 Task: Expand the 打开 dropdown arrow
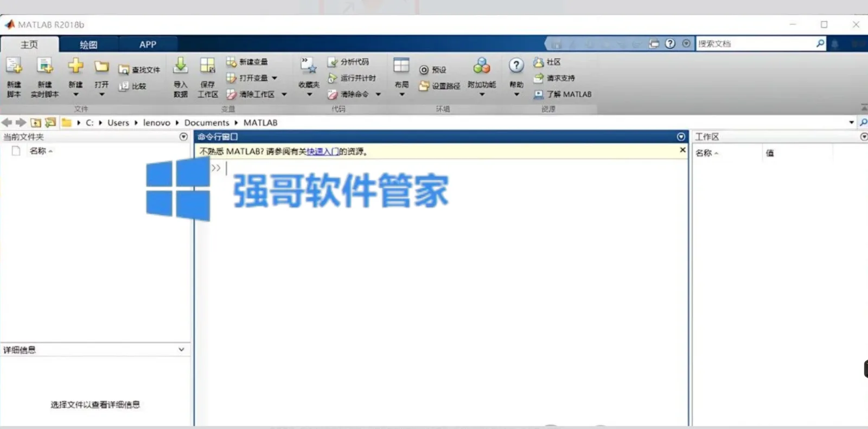[x=101, y=94]
